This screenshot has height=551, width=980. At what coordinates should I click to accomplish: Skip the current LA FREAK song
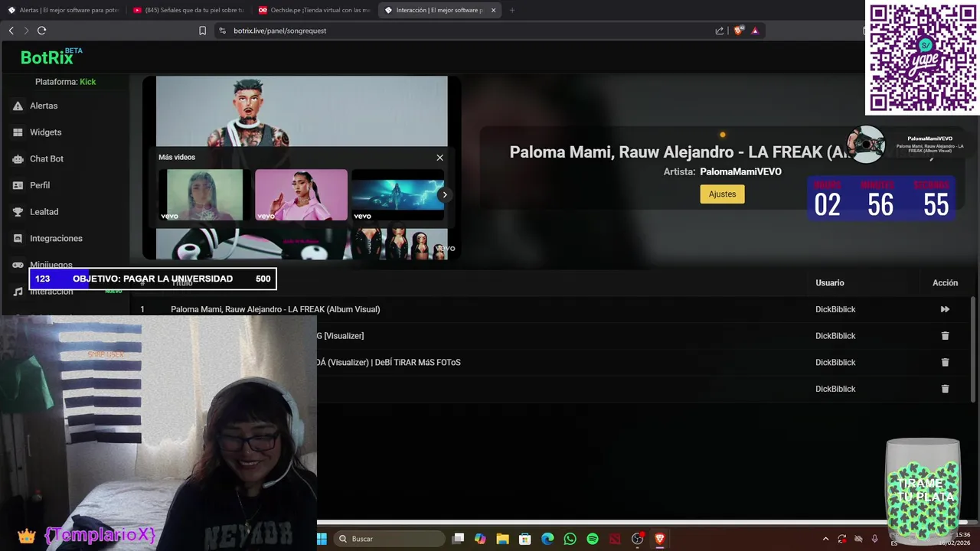[945, 309]
